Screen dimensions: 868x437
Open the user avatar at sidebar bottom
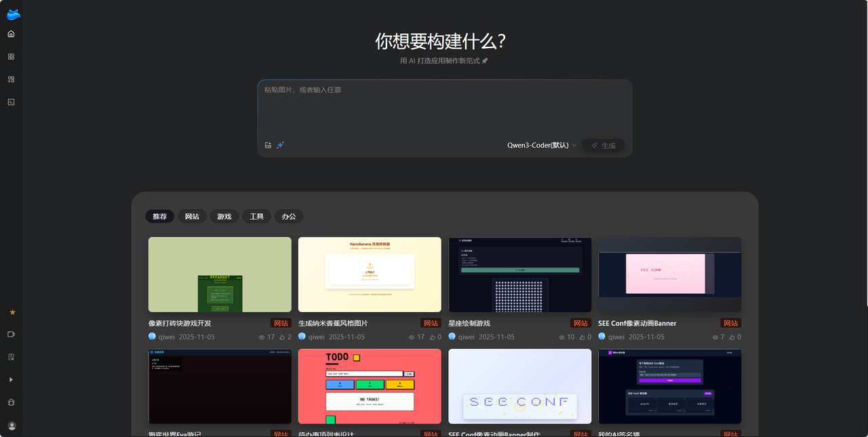tap(12, 426)
